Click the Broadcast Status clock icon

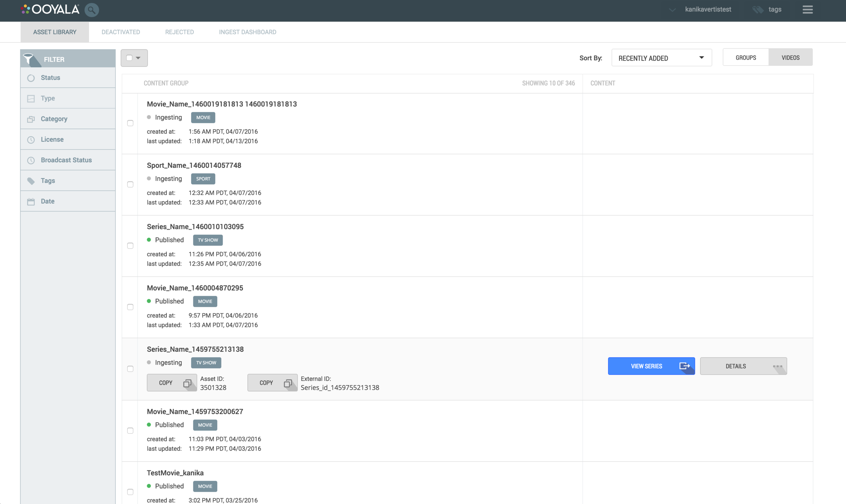point(31,160)
